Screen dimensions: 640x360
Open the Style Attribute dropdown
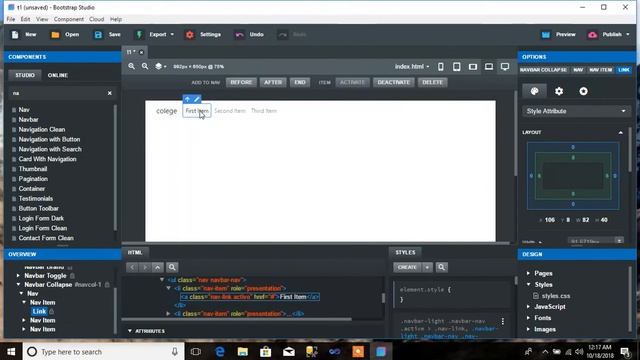[576, 111]
